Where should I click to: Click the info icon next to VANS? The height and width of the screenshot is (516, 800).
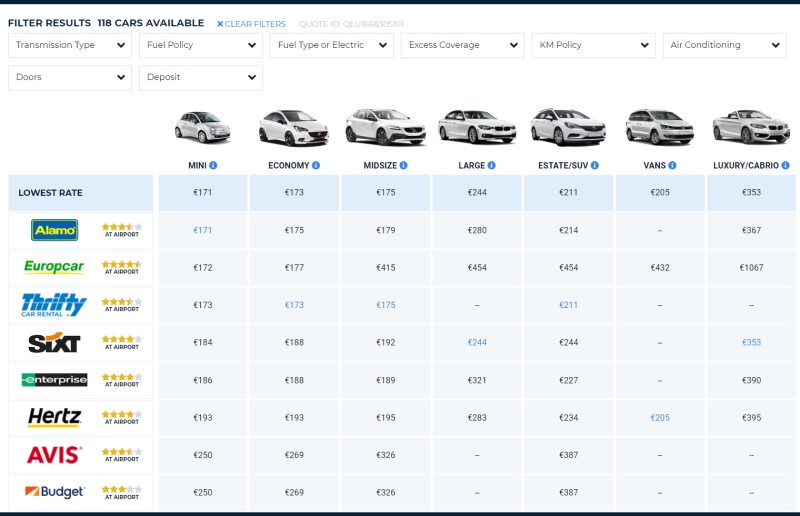672,165
